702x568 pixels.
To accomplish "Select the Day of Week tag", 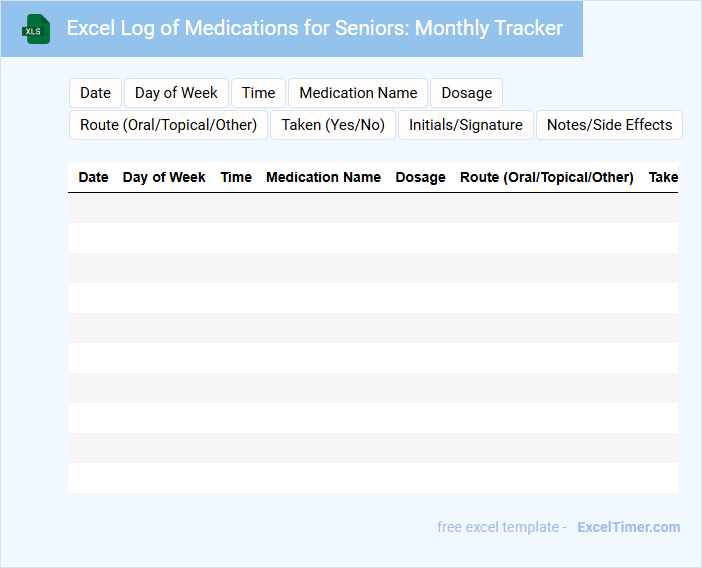I will [x=176, y=93].
